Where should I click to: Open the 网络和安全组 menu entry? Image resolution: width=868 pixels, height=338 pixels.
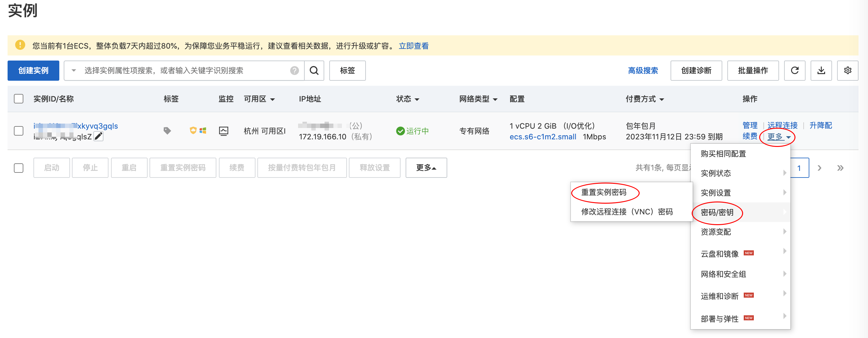coord(740,274)
